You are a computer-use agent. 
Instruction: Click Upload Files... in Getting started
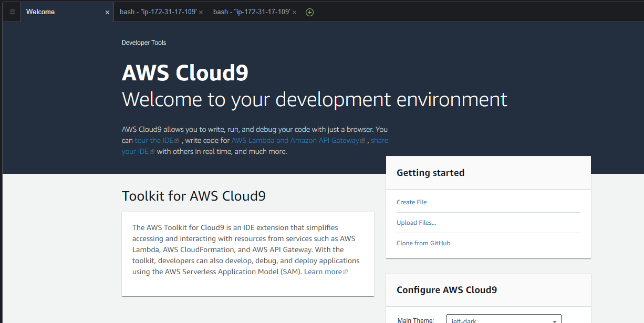(x=417, y=223)
